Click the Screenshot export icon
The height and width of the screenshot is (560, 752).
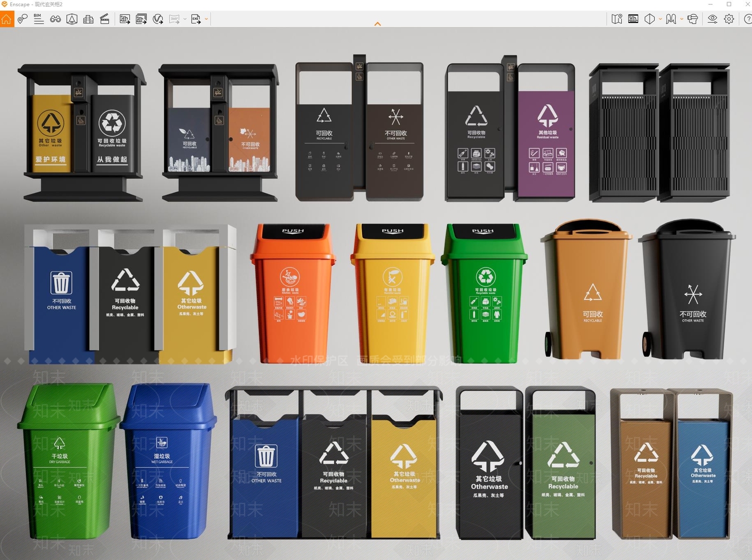click(x=125, y=19)
